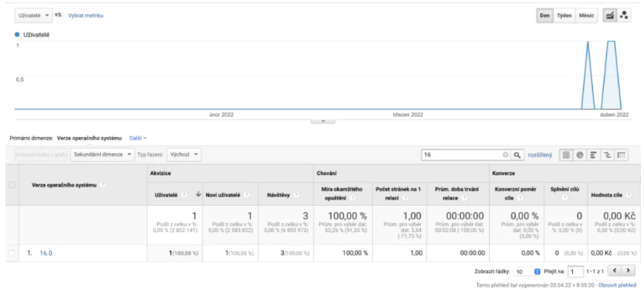Screen dimensions: 644x291
Task: Switch chart granularity to Den
Action: point(545,15)
